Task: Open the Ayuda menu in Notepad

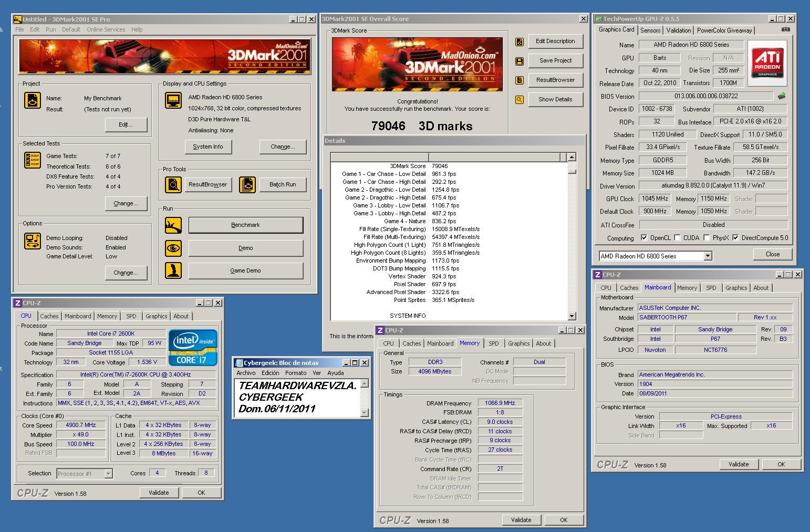Action: (x=336, y=373)
